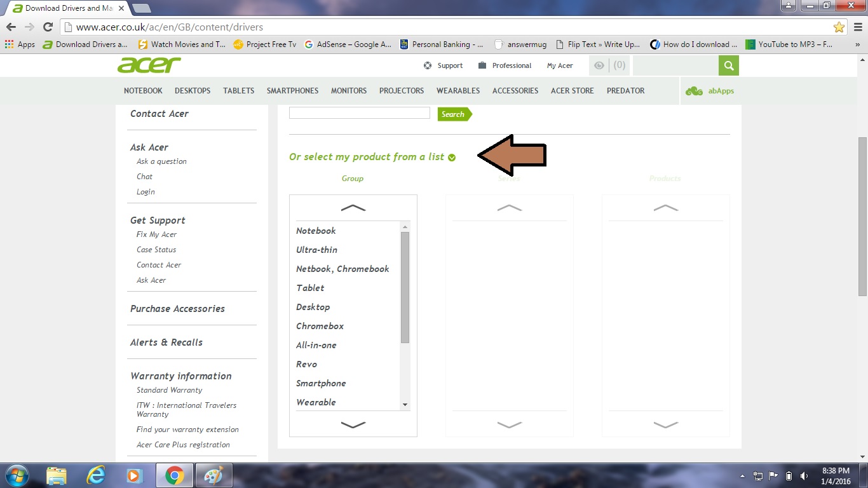868x488 pixels.
Task: Launch Internet Explorer from the taskbar
Action: tap(96, 475)
